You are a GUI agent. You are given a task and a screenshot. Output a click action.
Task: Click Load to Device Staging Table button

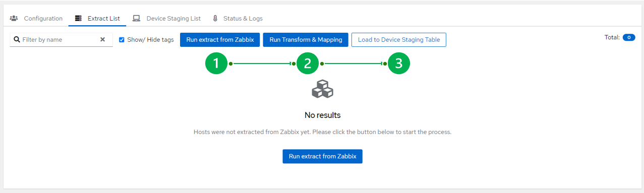point(399,40)
